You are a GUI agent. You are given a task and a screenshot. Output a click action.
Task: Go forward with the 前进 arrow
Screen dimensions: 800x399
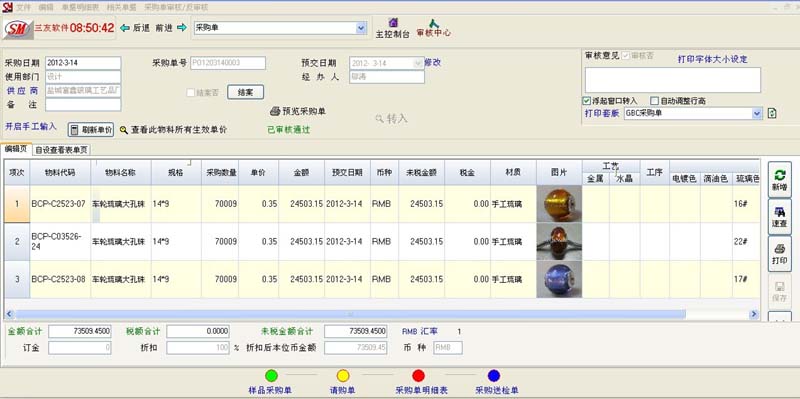pyautogui.click(x=182, y=28)
